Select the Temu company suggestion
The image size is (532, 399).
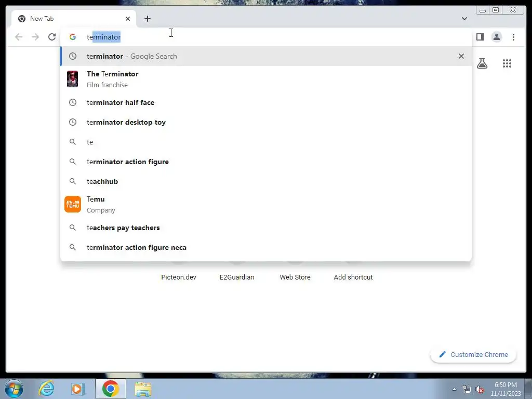click(266, 204)
